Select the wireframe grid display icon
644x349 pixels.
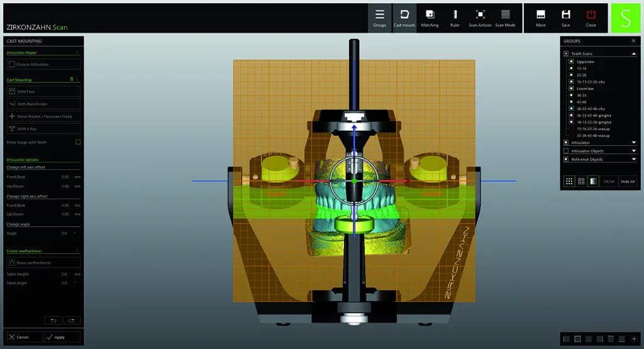[x=581, y=181]
